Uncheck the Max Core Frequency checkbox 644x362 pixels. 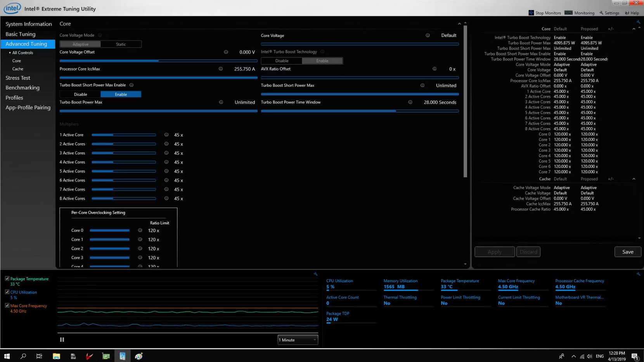tap(7, 306)
